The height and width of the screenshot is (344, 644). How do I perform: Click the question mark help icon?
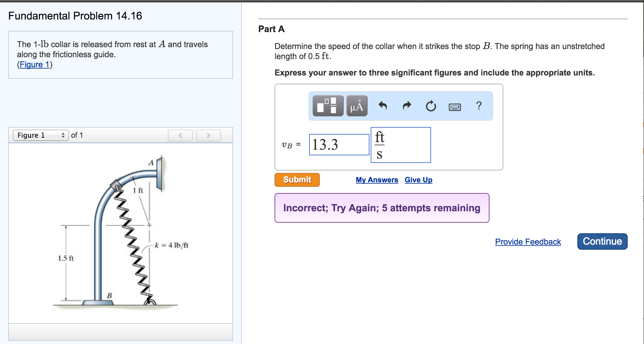click(x=479, y=106)
